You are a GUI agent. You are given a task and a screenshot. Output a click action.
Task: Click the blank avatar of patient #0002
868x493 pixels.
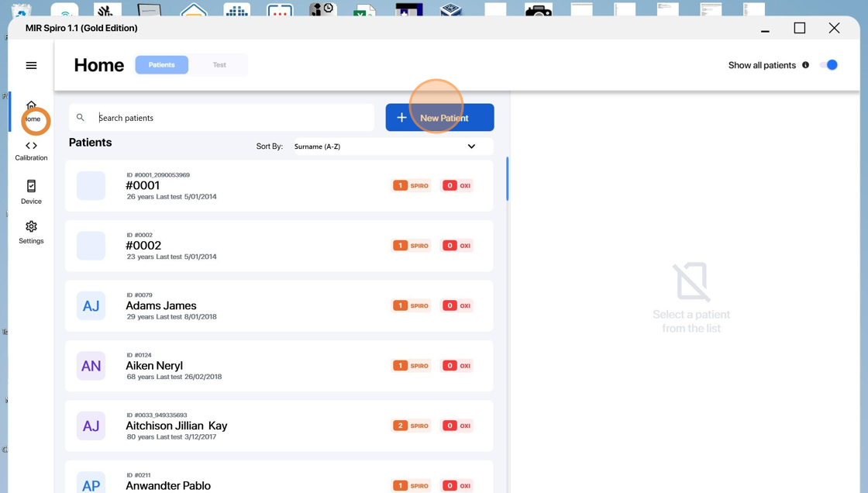click(91, 246)
